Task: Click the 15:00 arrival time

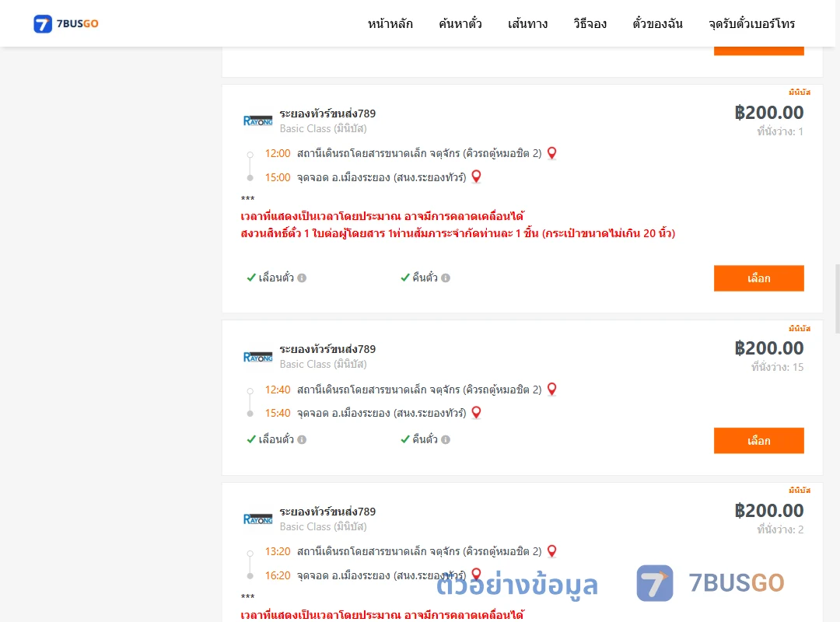Action: (x=278, y=178)
